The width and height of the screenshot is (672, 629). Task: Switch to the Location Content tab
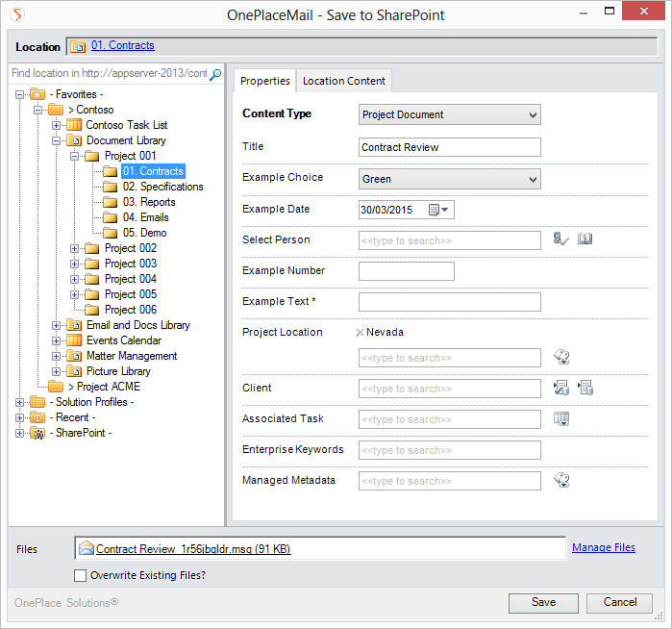343,81
